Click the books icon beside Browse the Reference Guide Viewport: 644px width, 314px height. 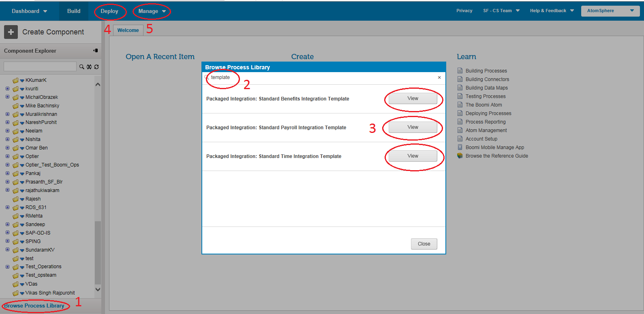460,156
